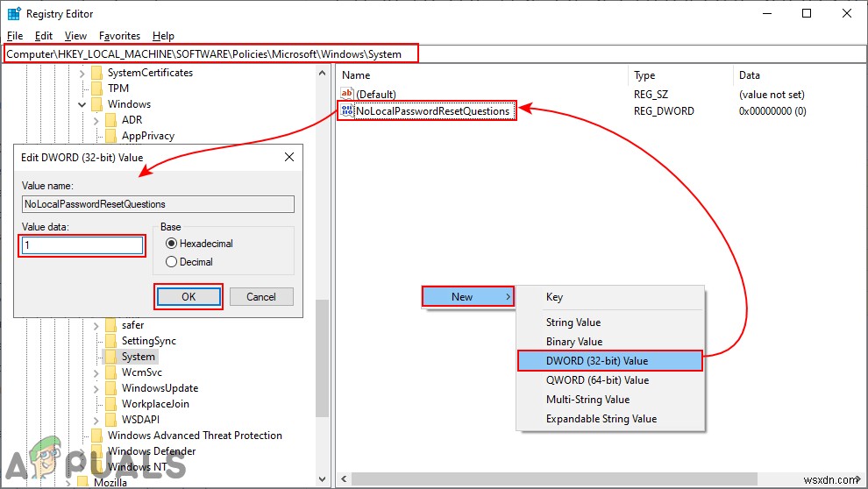Click the (value not set) data cell

point(772,95)
